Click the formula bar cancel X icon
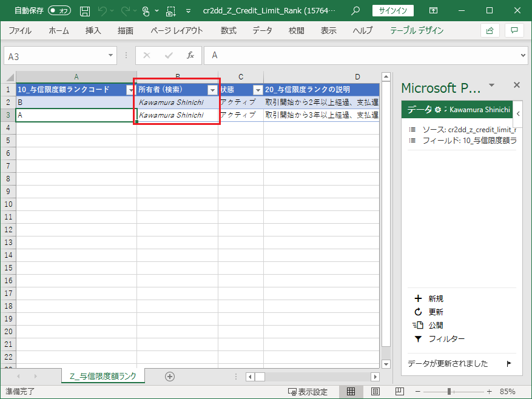Viewport: 532px width, 399px height. tap(147, 55)
